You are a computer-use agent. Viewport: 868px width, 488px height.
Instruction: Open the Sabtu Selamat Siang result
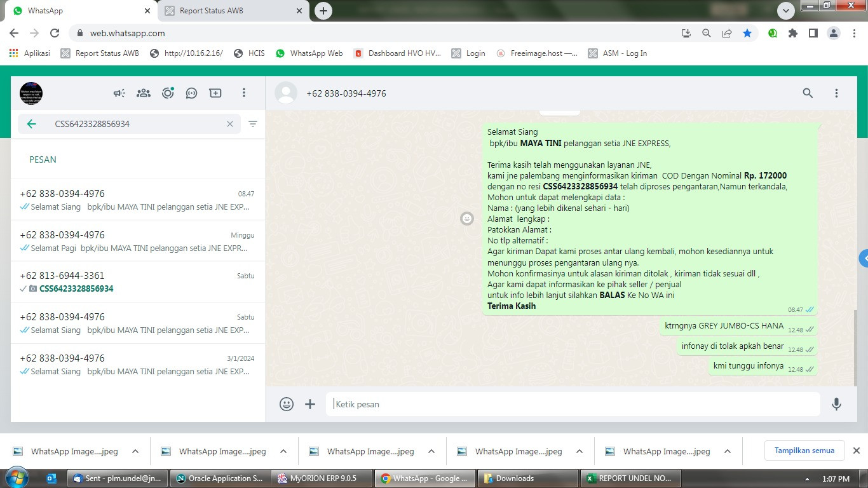tap(137, 323)
